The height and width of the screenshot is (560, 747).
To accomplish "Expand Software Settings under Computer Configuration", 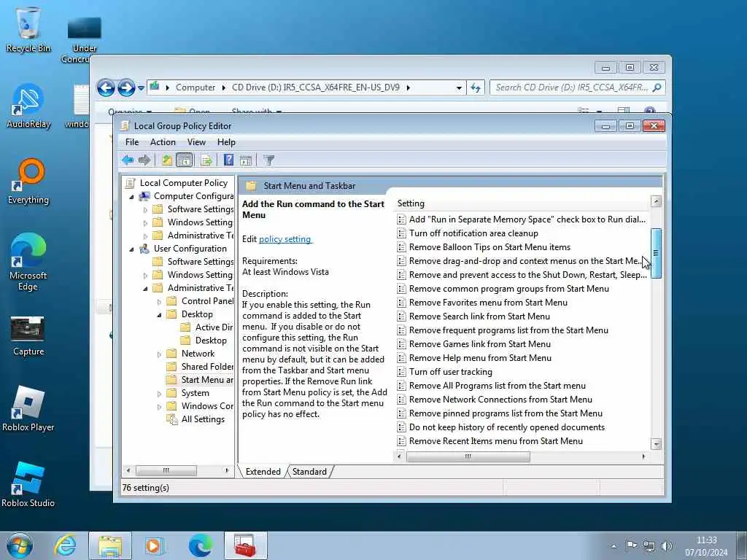I will click(145, 209).
